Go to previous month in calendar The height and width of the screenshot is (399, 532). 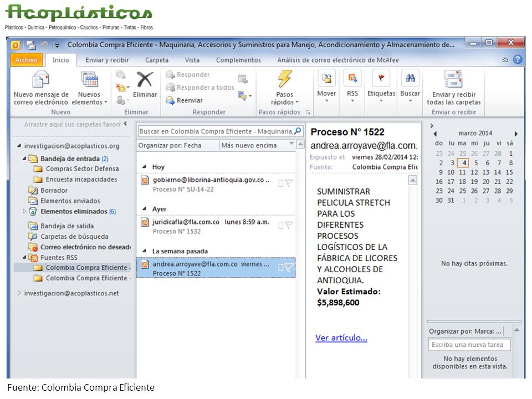(x=436, y=134)
